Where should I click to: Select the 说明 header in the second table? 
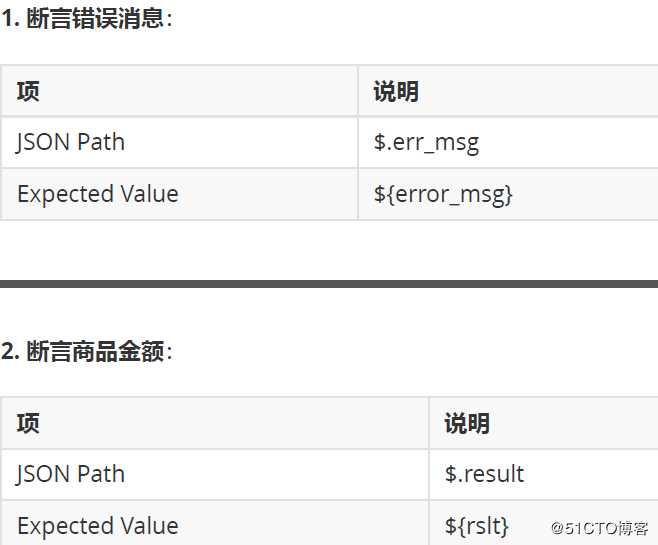(467, 423)
